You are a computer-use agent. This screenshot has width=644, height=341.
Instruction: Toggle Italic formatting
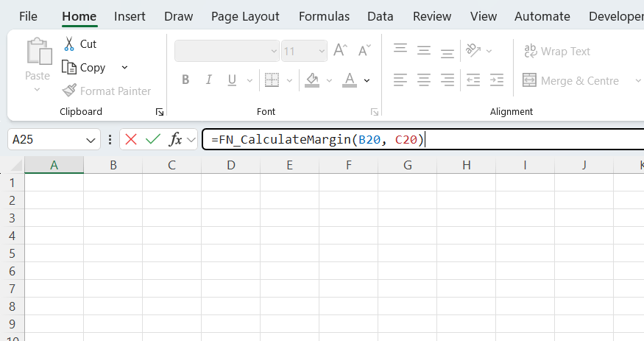click(208, 80)
